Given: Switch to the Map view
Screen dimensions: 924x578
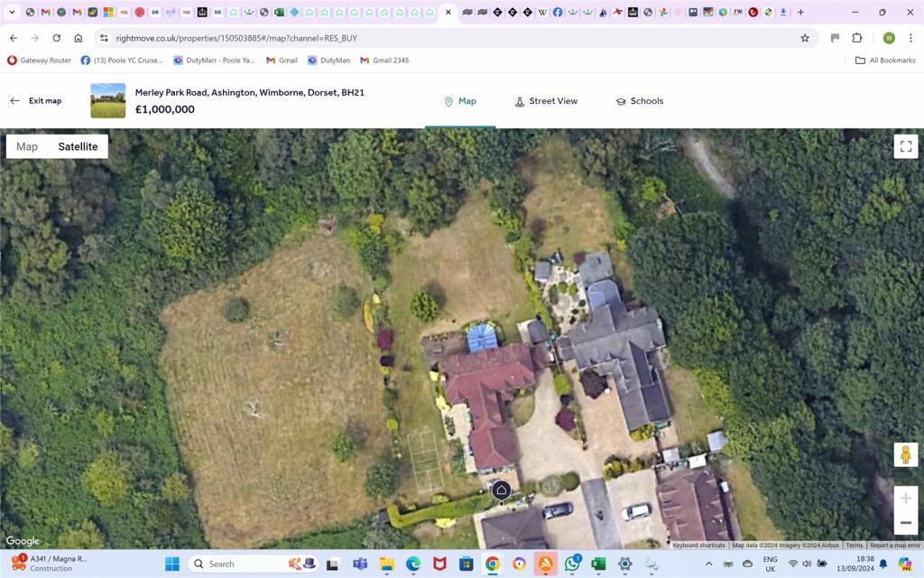Looking at the screenshot, I should (27, 145).
